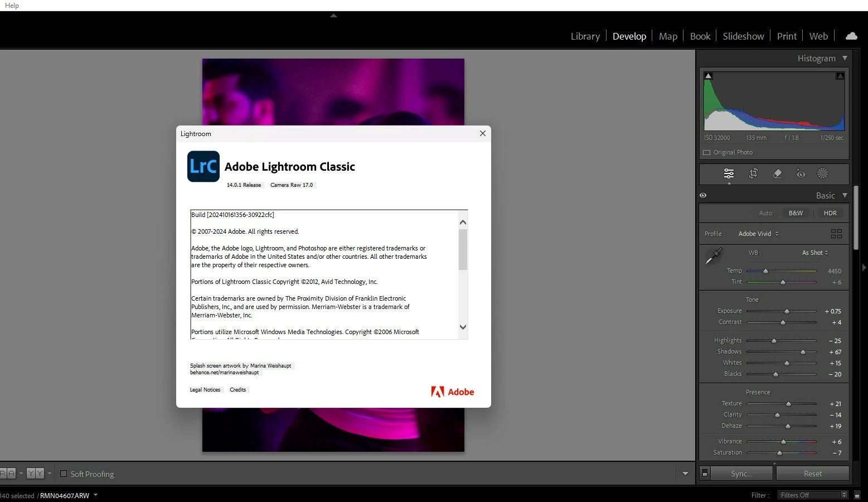This screenshot has height=502, width=868.
Task: Click dialog scrollbar up arrow
Action: pos(463,223)
